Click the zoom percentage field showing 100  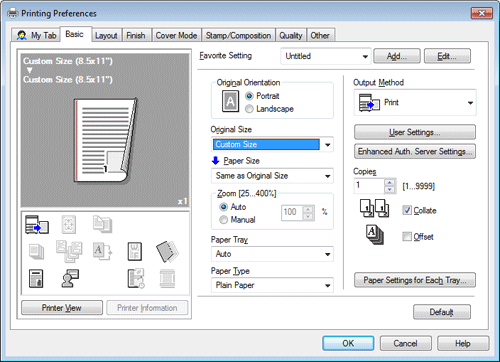click(292, 213)
